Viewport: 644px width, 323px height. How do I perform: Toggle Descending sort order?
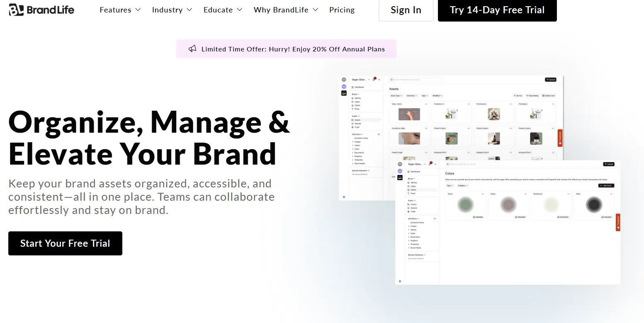click(532, 95)
